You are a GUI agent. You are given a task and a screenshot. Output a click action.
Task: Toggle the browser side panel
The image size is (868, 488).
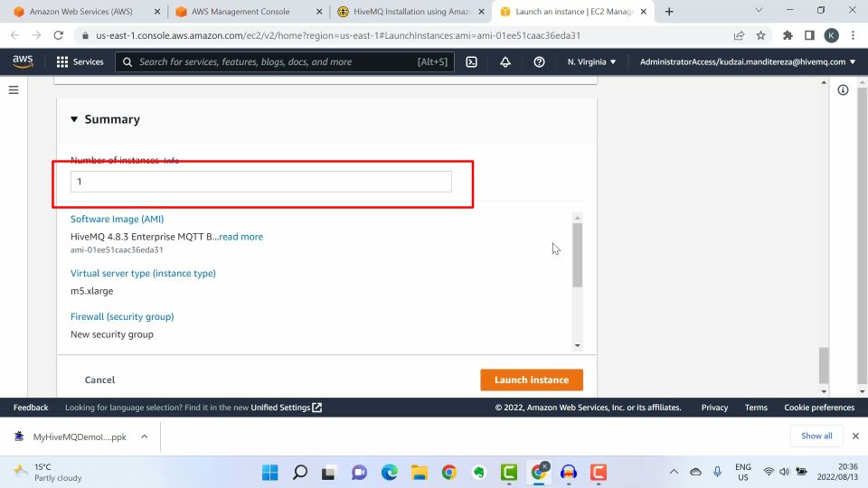click(809, 35)
